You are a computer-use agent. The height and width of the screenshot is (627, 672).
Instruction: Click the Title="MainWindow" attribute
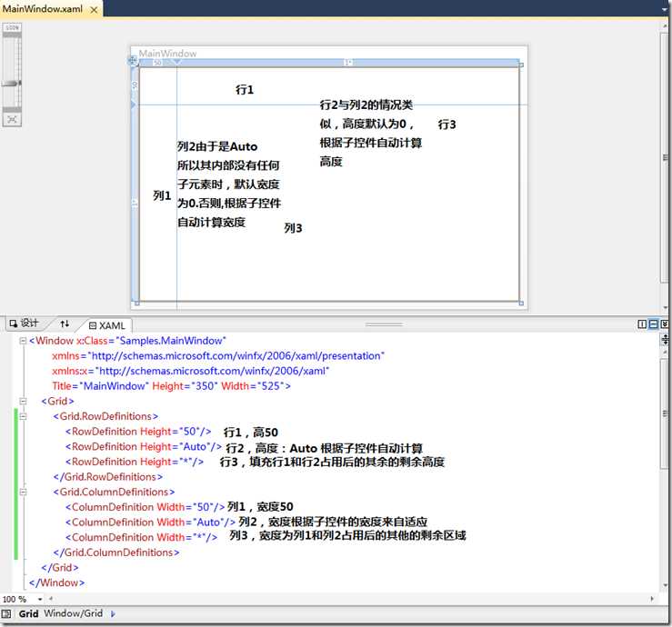click(x=100, y=386)
